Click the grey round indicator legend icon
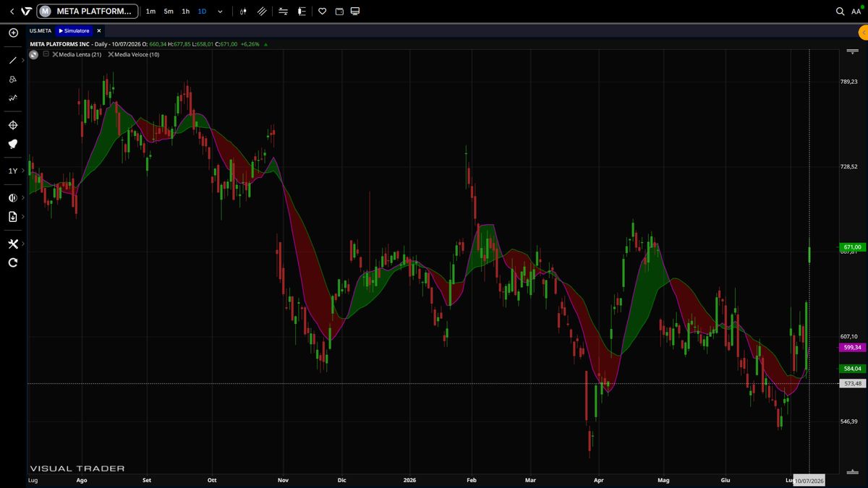Viewport: 868px width, 488px height. (x=33, y=54)
